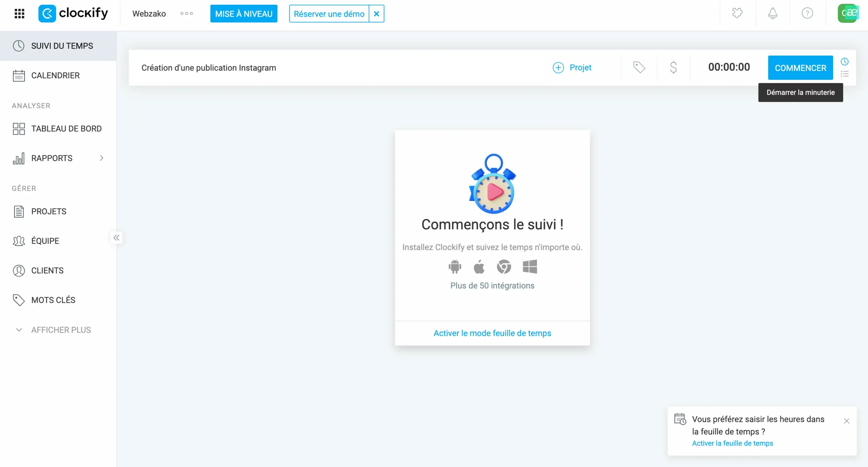The image size is (868, 467).
Task: Switch to manual mode list icon
Action: [x=844, y=74]
